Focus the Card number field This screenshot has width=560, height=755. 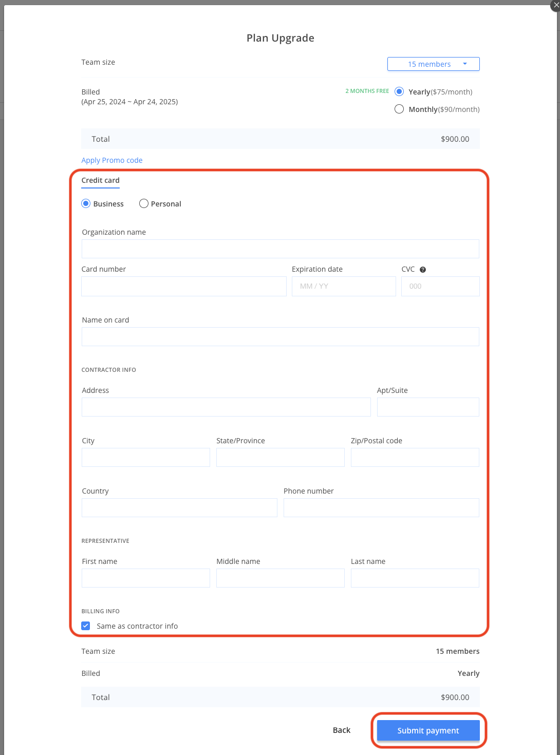[x=183, y=286]
